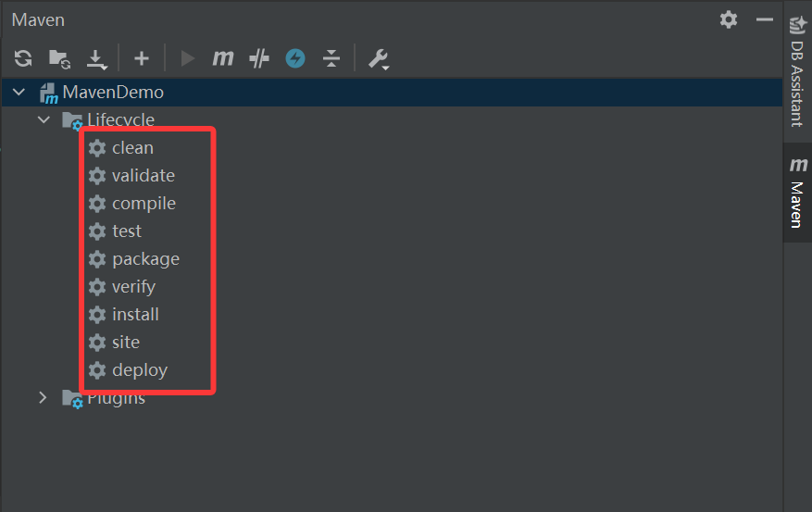The image size is (812, 512).
Task: Select the validate lifecycle phase
Action: pos(144,176)
